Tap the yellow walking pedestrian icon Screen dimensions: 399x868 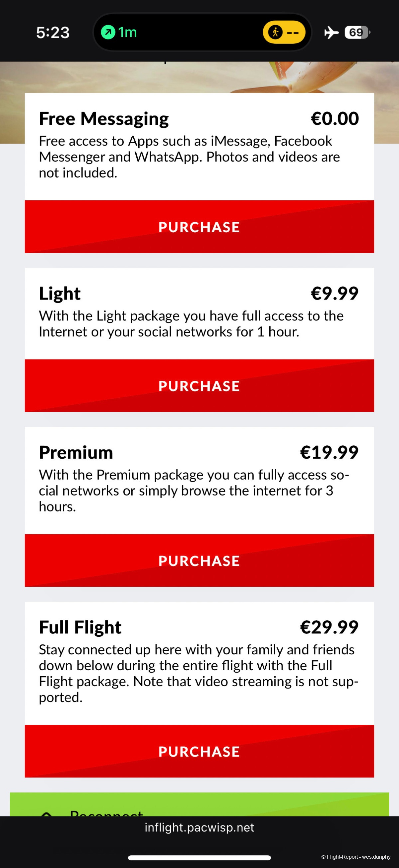click(275, 32)
